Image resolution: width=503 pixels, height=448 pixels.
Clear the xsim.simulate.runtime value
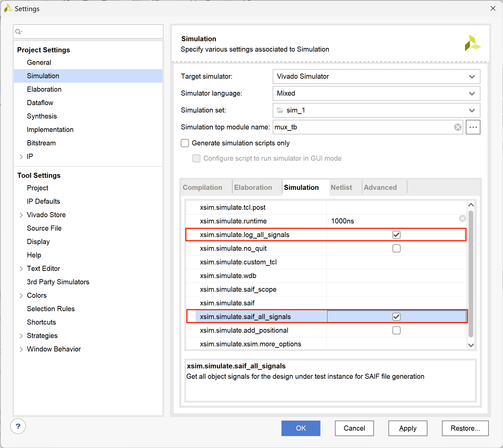[462, 218]
